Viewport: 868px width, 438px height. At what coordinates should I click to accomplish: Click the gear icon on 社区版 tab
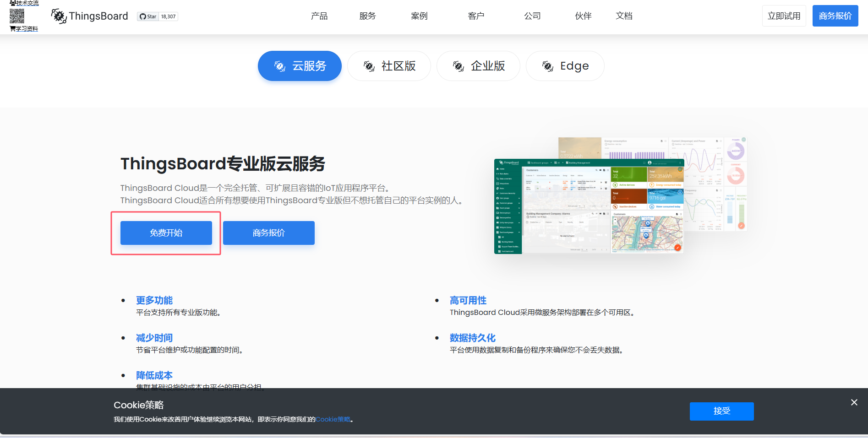[x=369, y=66]
